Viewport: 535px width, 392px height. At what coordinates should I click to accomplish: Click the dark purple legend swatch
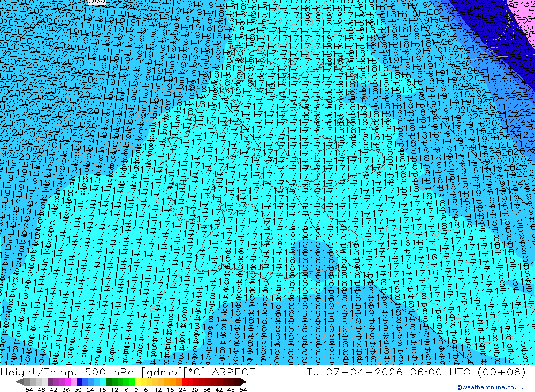click(50, 382)
